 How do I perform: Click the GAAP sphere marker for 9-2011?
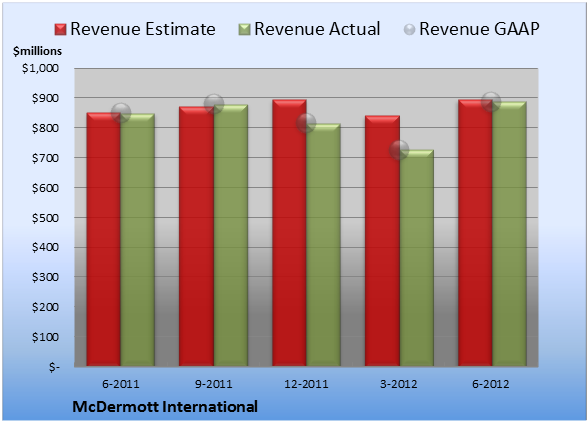pos(214,104)
